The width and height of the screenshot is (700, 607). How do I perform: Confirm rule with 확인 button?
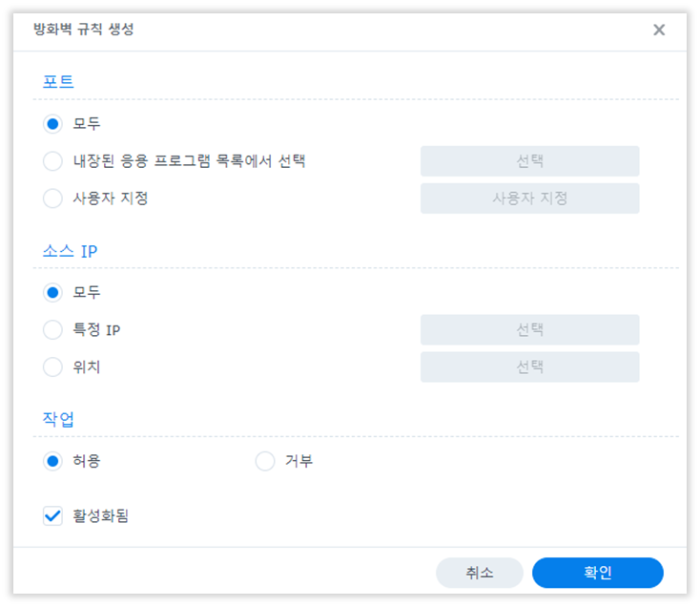(598, 573)
